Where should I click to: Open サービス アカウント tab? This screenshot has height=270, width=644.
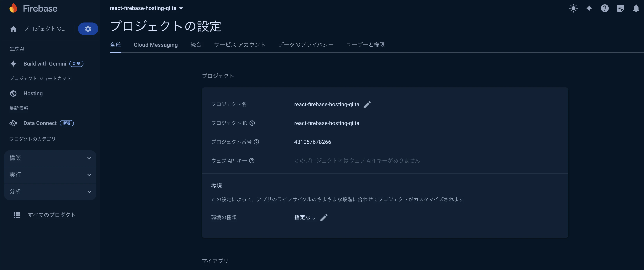[x=240, y=45]
